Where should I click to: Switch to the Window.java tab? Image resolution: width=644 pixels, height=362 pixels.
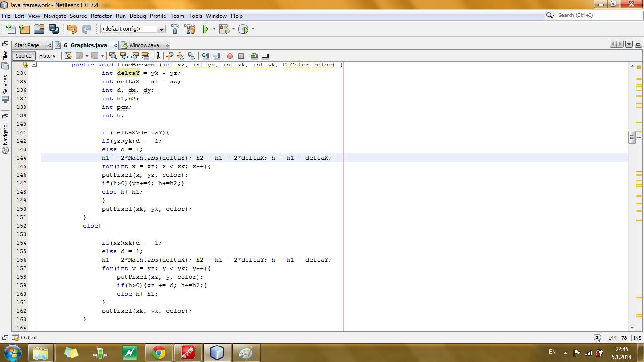144,45
